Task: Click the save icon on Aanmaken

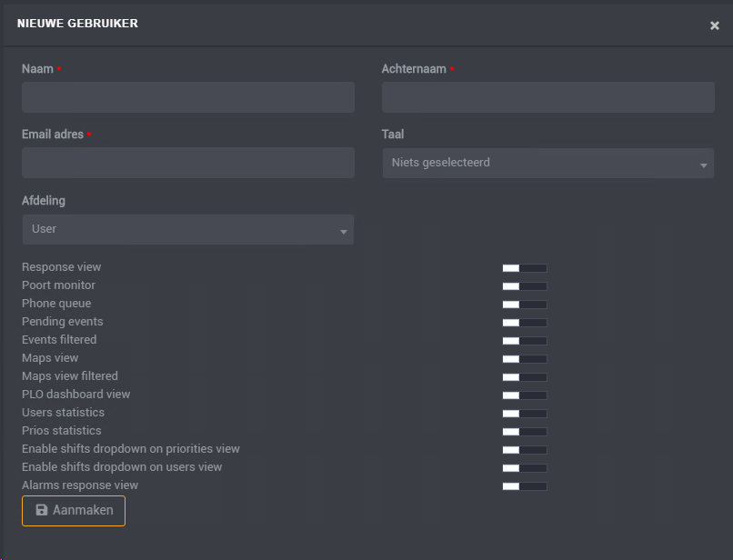Action: [42, 510]
